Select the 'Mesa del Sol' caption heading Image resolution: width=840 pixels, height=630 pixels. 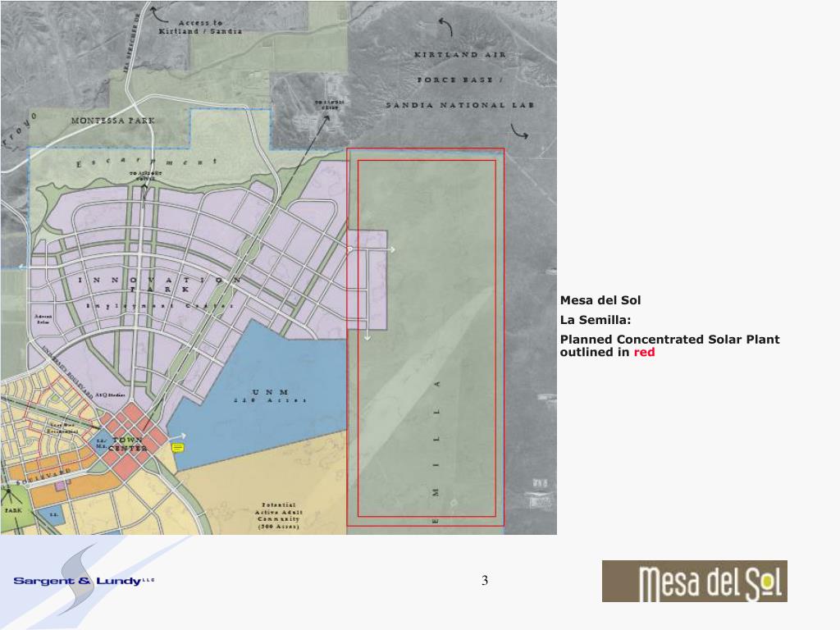coord(600,300)
